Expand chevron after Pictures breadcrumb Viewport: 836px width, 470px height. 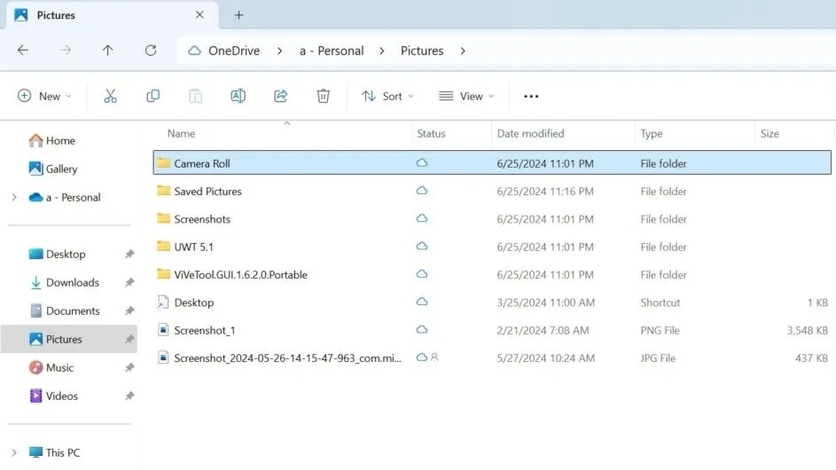[463, 51]
